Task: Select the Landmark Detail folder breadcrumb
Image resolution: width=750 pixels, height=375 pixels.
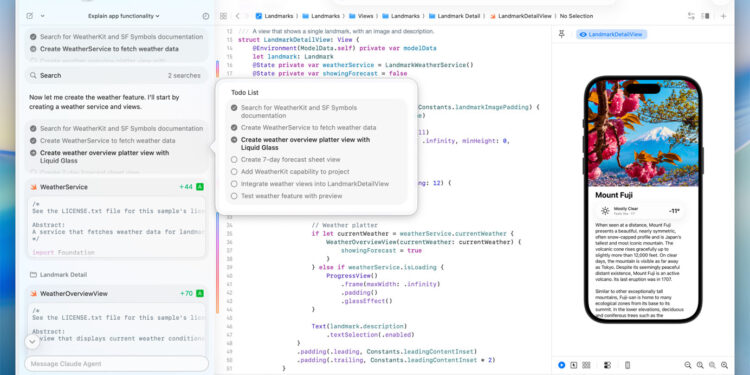Action: click(x=454, y=16)
